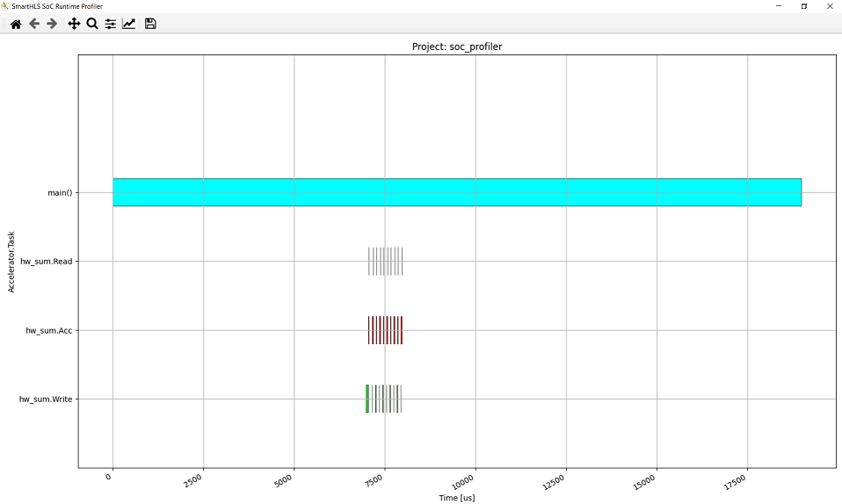The width and height of the screenshot is (842, 504).
Task: Go back to previous view arrow
Action: (34, 24)
